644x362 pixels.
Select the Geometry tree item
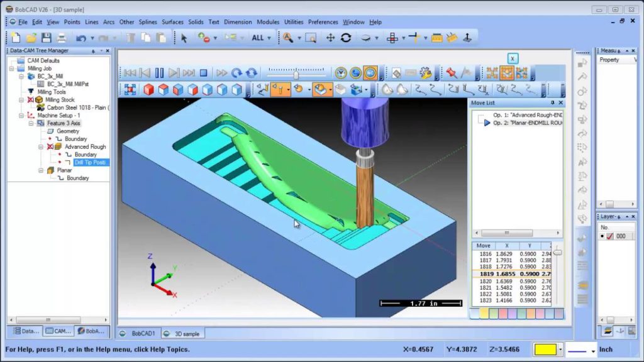point(67,131)
